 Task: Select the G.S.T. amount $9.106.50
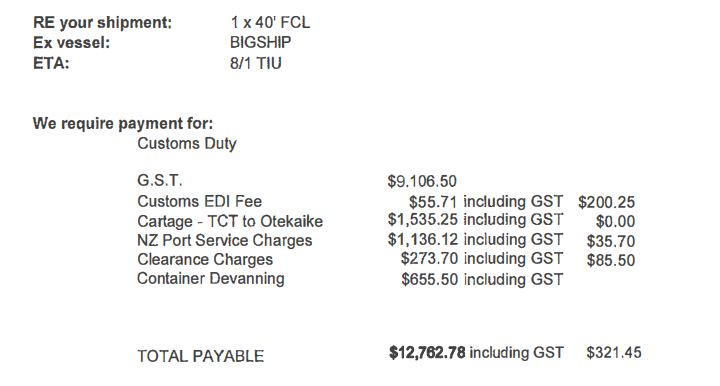(x=422, y=181)
